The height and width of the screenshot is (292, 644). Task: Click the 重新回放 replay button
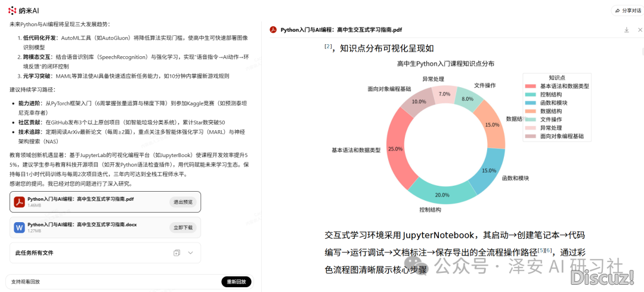point(236,282)
